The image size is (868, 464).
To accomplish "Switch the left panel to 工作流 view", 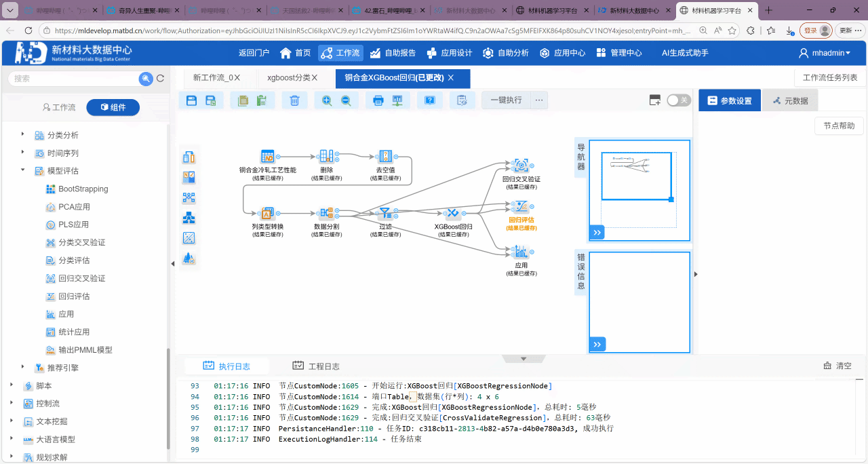I will (x=59, y=107).
